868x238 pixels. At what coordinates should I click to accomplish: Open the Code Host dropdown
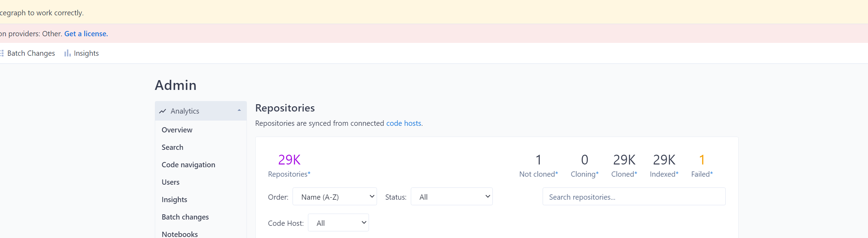pos(338,222)
